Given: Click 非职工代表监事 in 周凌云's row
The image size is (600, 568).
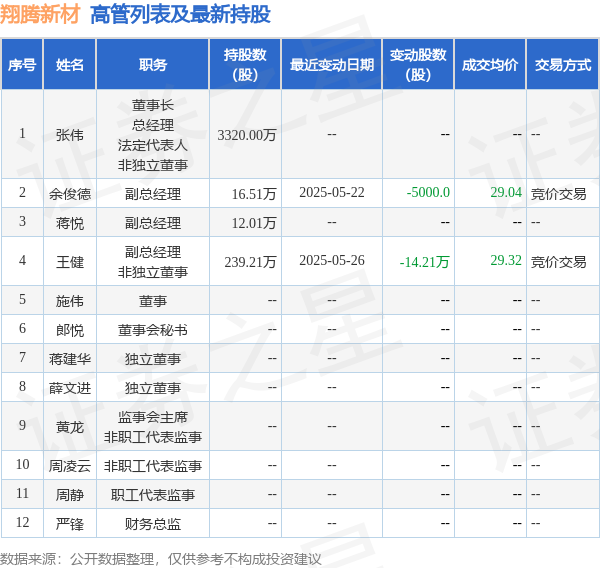Looking at the screenshot, I should pos(153,466).
